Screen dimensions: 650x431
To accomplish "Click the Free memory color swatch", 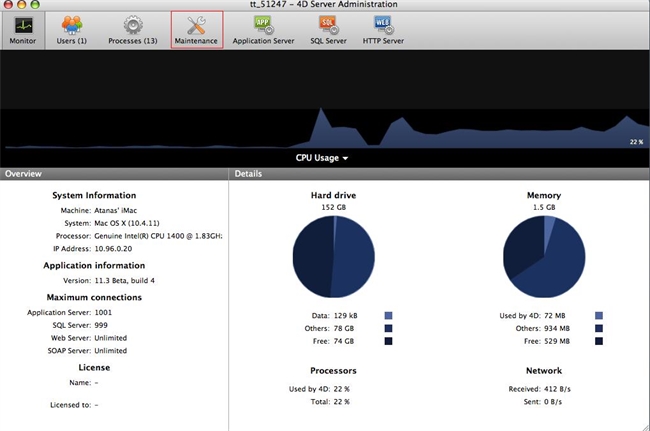I will point(599,341).
